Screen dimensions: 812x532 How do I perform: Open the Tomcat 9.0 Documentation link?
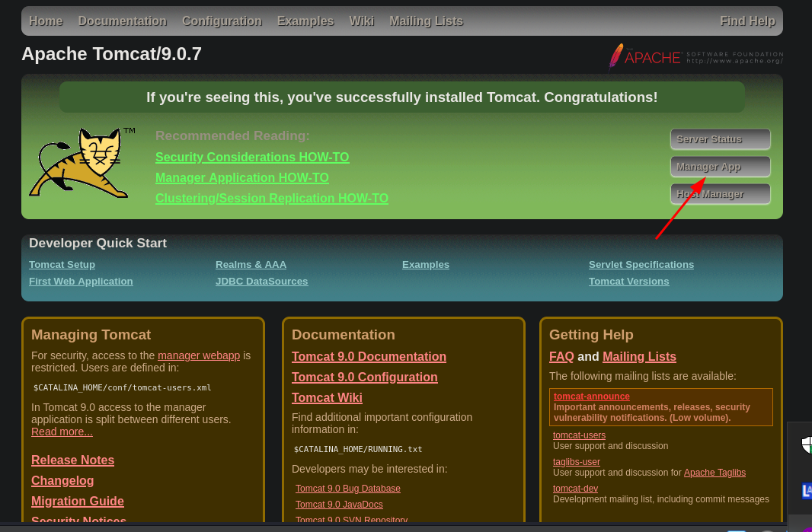(x=369, y=357)
